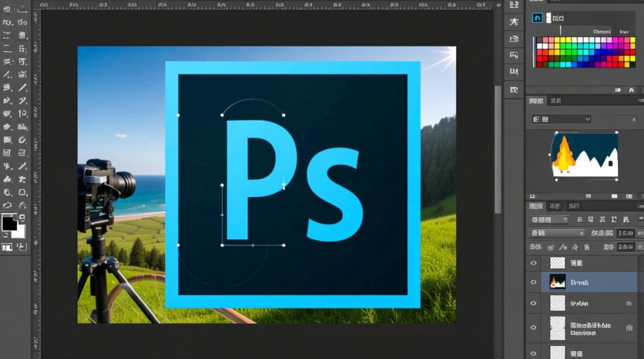Click the bottom icon in the collapsed panel strip
This screenshot has width=644, height=359.
pyautogui.click(x=514, y=89)
